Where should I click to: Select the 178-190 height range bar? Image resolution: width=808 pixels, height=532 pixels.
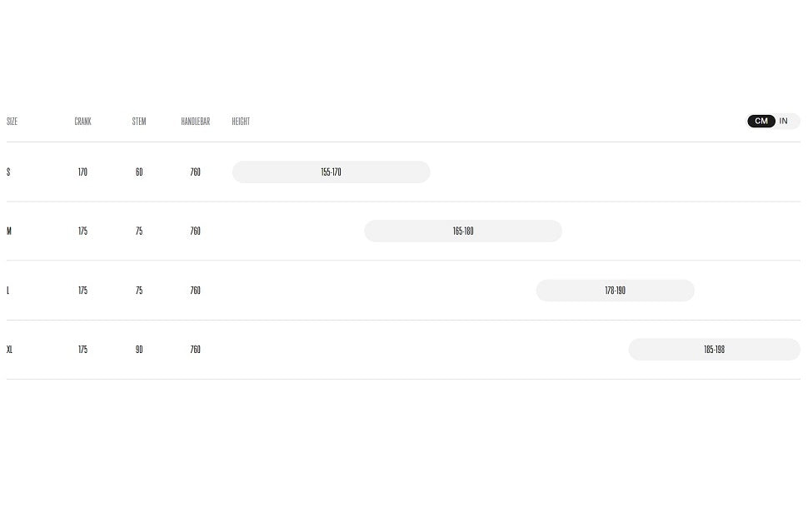point(616,291)
